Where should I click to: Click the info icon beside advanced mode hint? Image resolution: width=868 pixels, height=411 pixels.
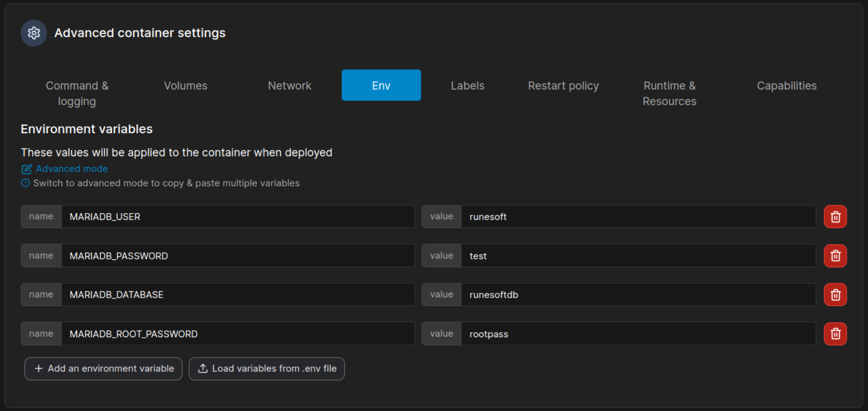[x=25, y=183]
